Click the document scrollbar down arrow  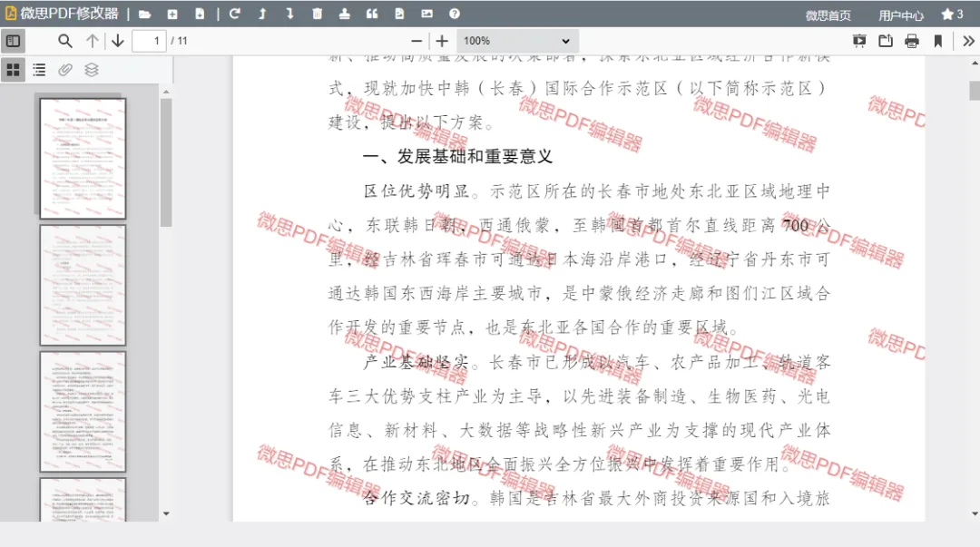[x=975, y=513]
